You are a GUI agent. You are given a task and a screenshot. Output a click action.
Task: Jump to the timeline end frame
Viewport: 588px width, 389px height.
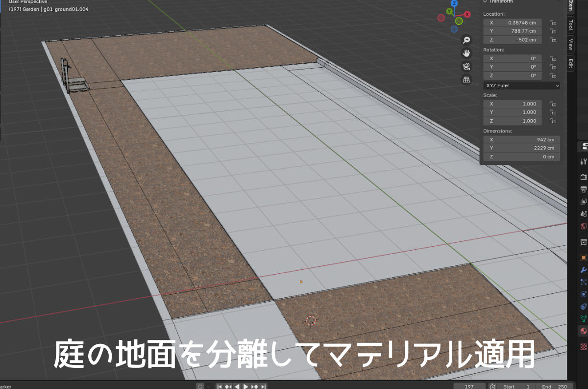264,387
